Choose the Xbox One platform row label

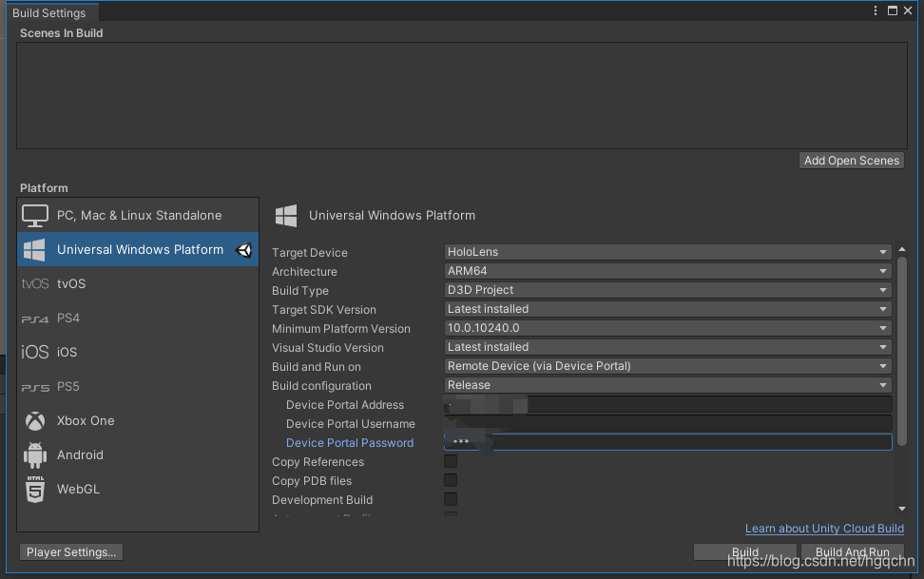point(86,421)
